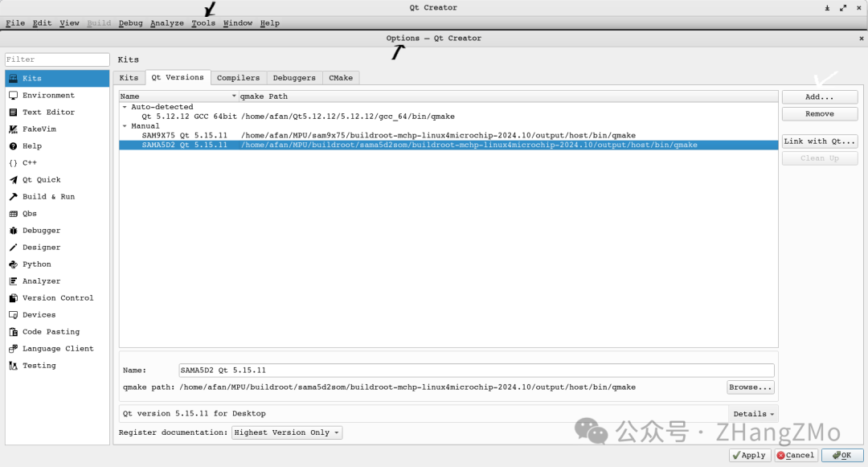Screen dimensions: 868x467
Task: Open Register documentation dropdown
Action: 287,432
